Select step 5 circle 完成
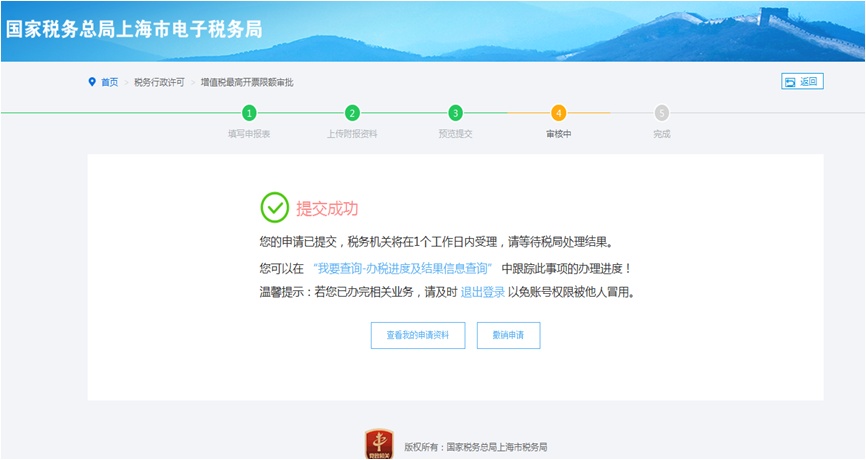Viewport: 866px width, 460px height. click(x=662, y=113)
